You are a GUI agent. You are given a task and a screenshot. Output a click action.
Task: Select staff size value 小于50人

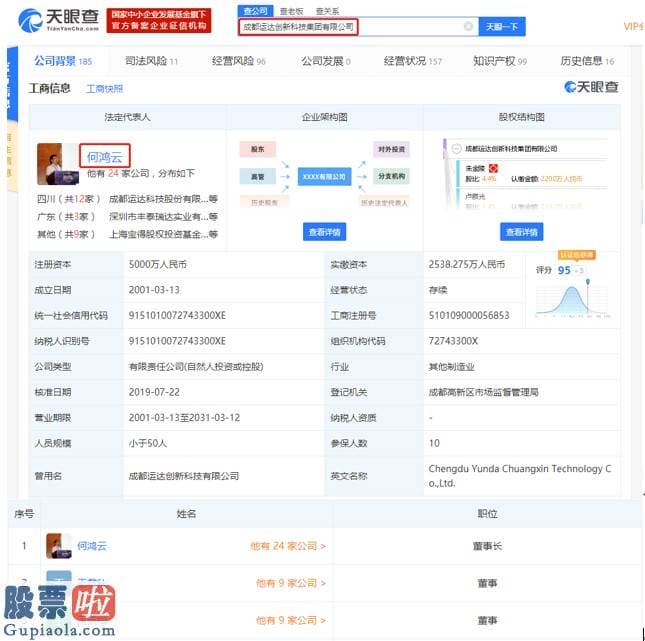coord(148,444)
